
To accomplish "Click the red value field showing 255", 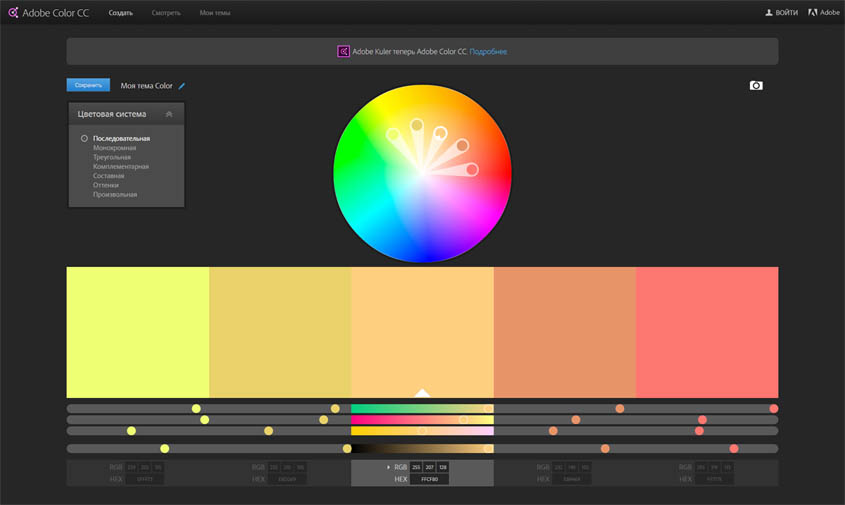I will pyautogui.click(x=416, y=467).
